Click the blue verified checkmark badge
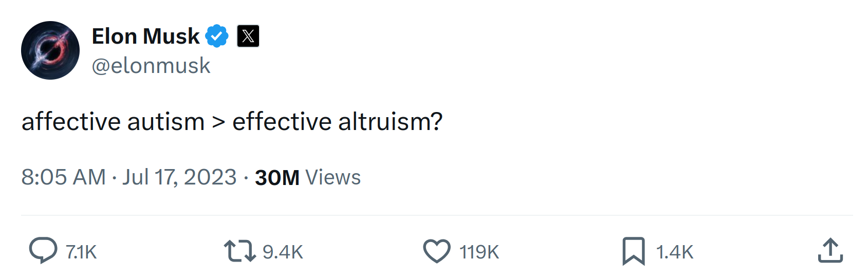The image size is (868, 278). coord(217,36)
